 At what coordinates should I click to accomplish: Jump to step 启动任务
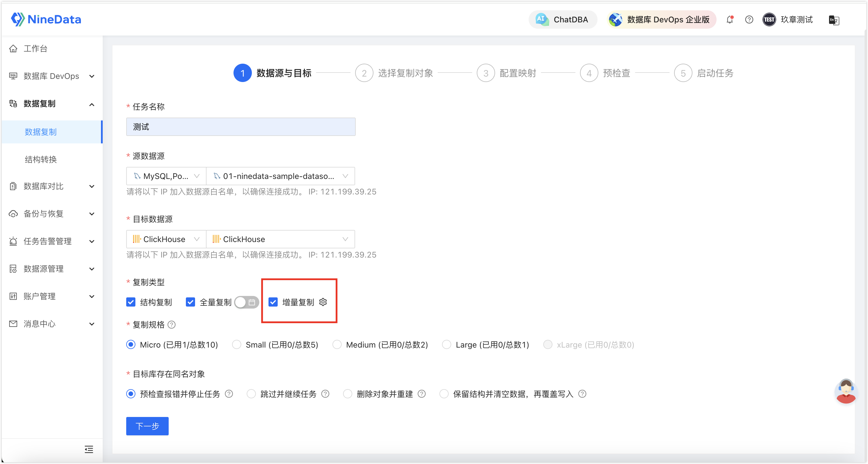pos(704,73)
